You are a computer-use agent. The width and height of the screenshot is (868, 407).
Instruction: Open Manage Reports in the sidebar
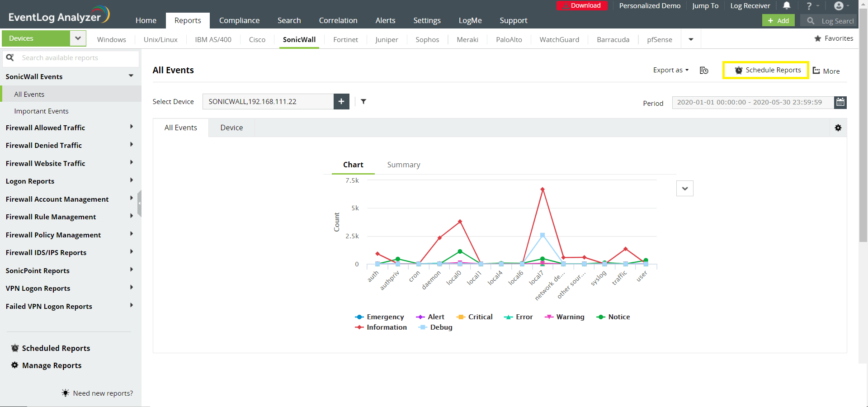(46, 365)
